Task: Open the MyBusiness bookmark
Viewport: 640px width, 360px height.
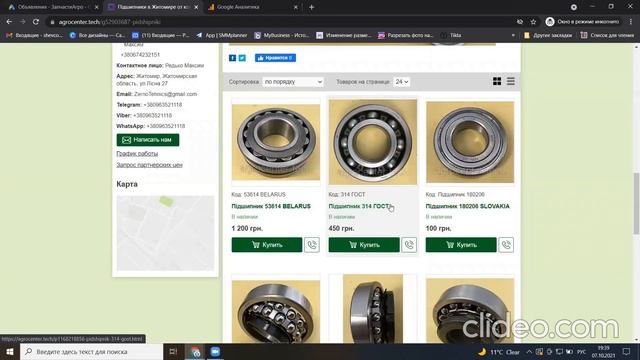Action: pos(282,36)
